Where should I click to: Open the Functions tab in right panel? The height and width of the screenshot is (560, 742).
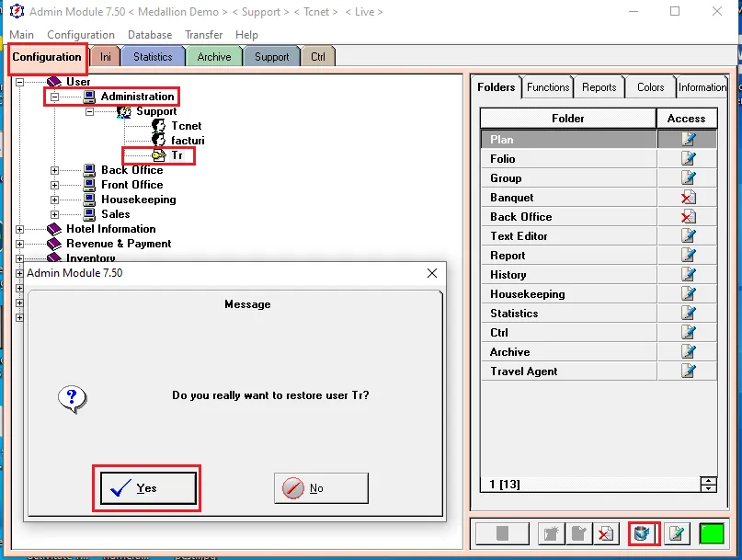(548, 87)
